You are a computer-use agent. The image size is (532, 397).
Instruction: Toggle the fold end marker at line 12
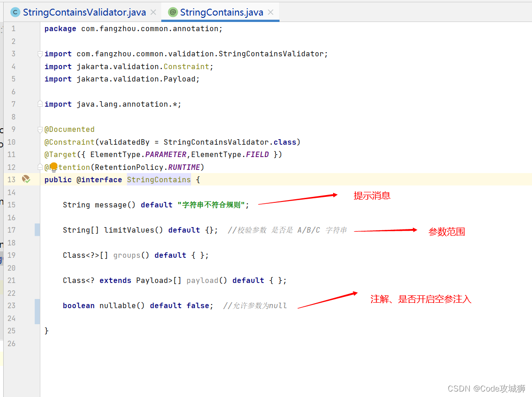tap(40, 167)
